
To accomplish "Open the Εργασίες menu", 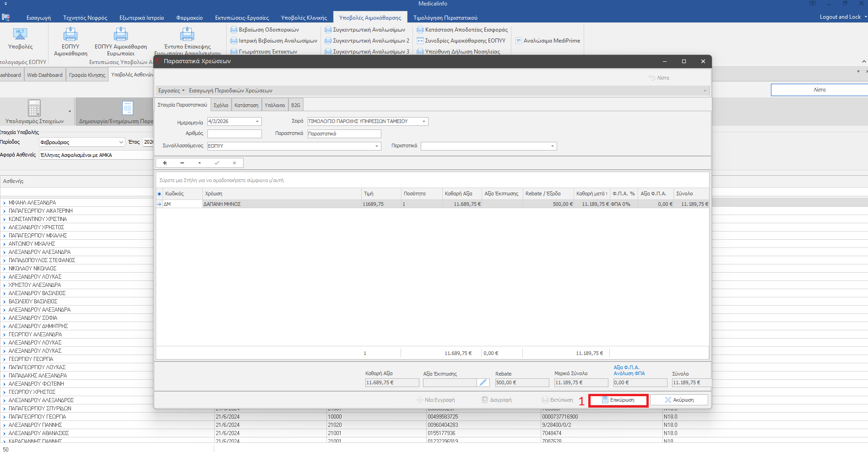I will pos(171,91).
